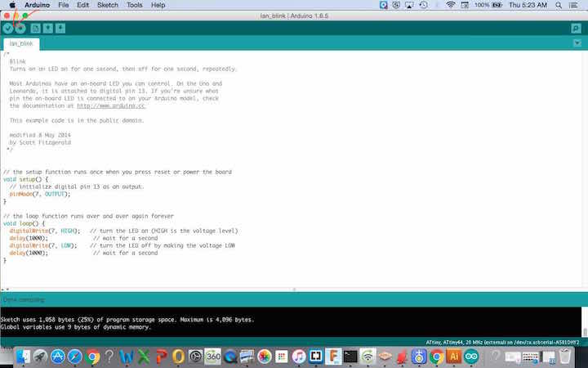Open Terminal from the dock
This screenshot has width=588, height=368.
tap(350, 357)
